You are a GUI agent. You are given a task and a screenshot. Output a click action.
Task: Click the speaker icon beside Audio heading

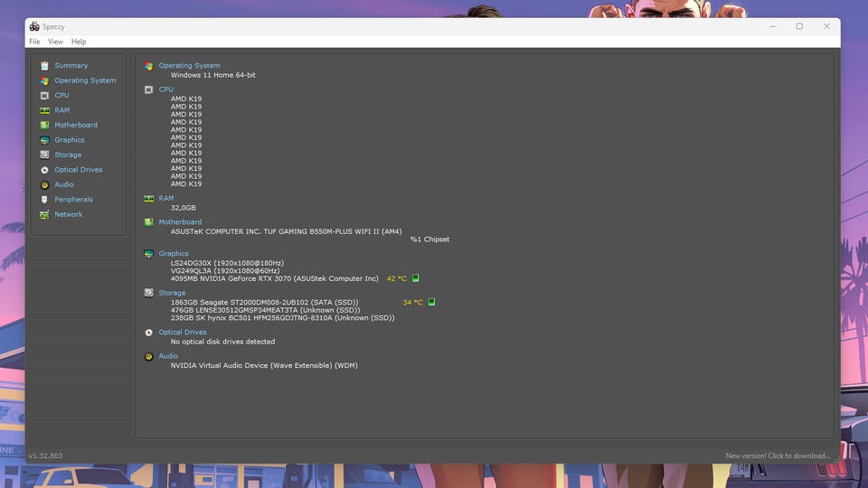click(148, 356)
